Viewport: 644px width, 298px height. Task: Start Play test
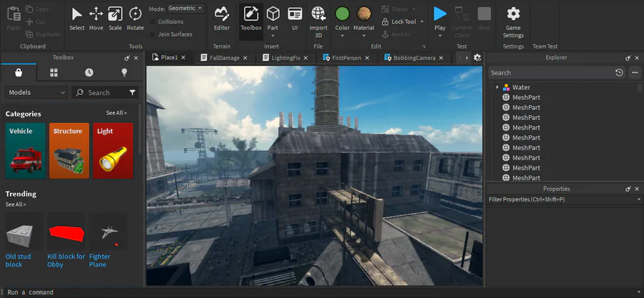[x=440, y=14]
